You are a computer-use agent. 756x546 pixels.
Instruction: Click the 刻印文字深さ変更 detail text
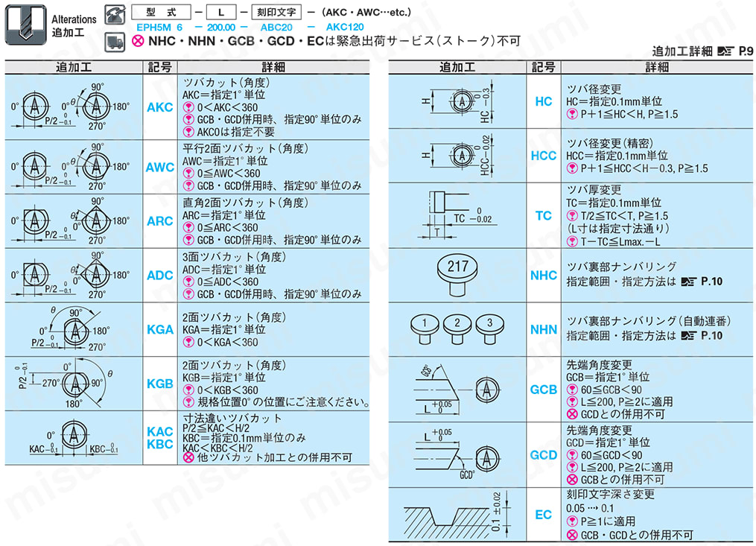tap(611, 495)
